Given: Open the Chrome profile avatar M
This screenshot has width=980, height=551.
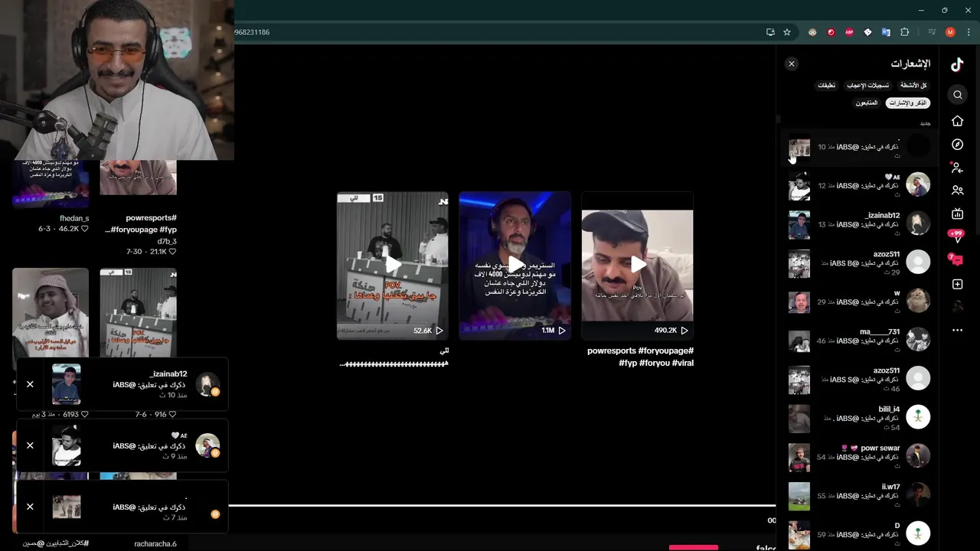Looking at the screenshot, I should point(950,32).
